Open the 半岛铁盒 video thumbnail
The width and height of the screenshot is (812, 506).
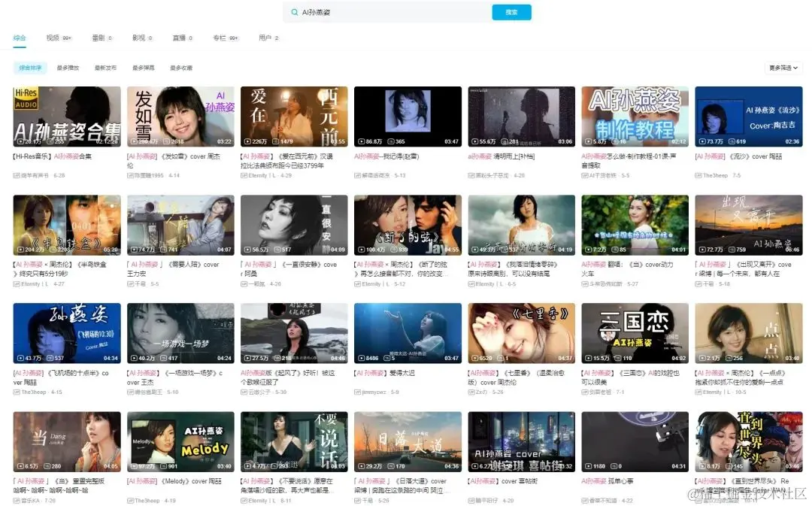point(67,225)
